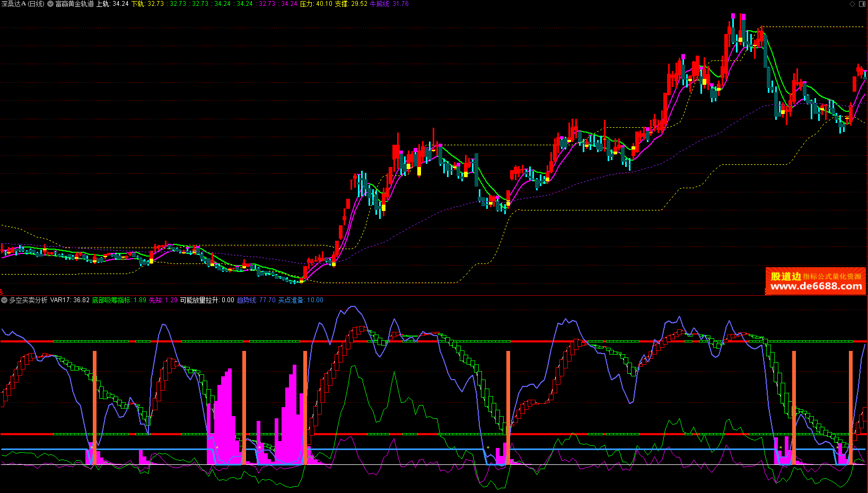868x493 pixels.
Task: Click the 富赢黄金轨道 indicator name
Action: (x=75, y=4)
